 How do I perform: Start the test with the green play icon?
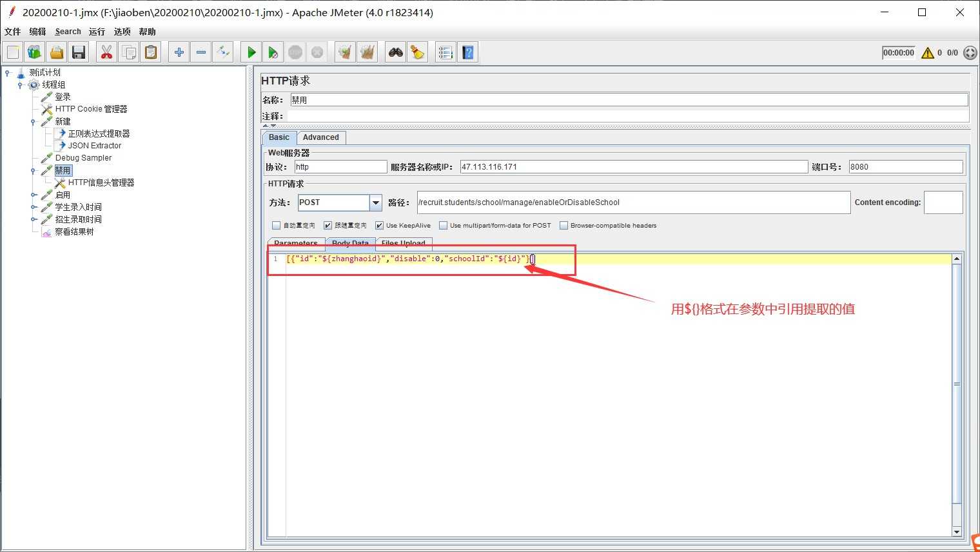pyautogui.click(x=251, y=52)
